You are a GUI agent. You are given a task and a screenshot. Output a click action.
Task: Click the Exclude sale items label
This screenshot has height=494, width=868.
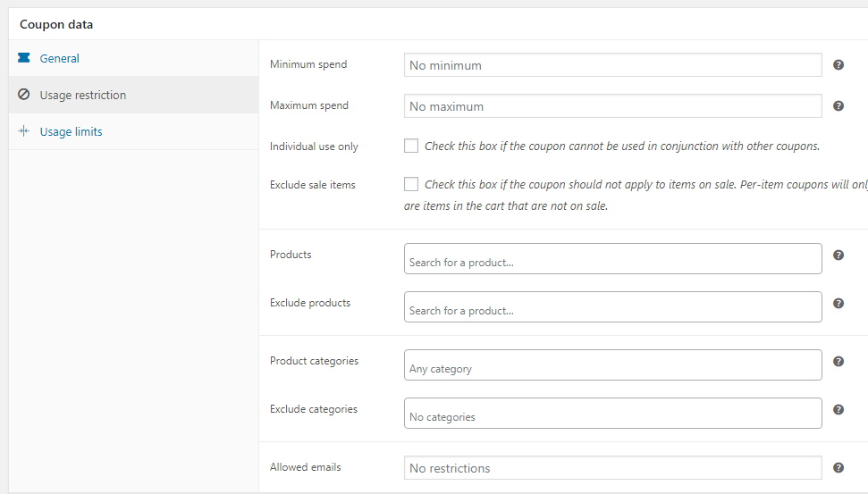point(313,185)
